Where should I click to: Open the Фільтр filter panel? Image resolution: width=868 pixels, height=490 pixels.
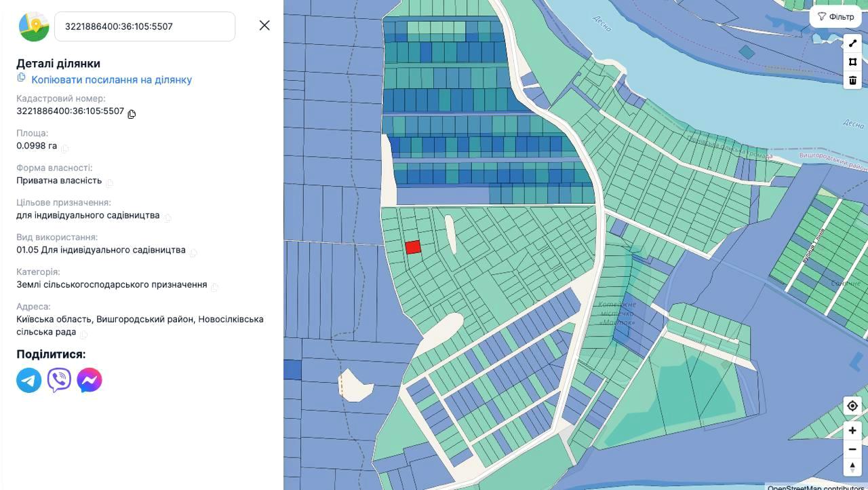[835, 16]
